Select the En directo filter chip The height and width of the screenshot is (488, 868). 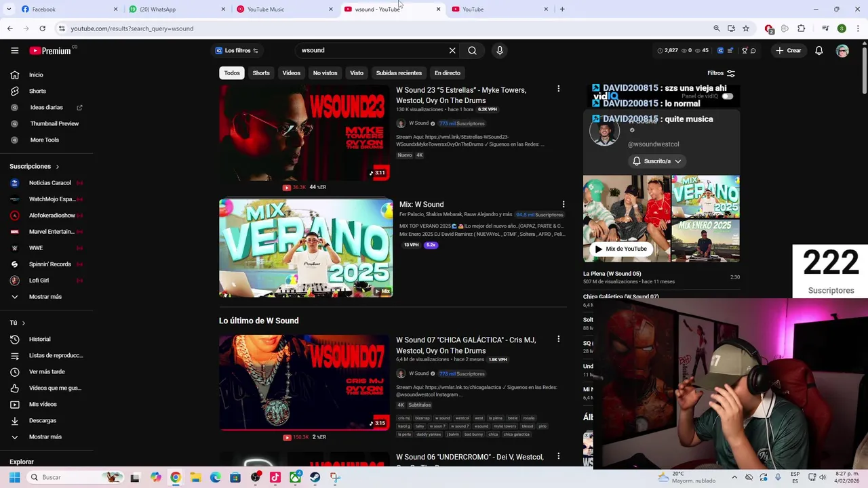(448, 73)
